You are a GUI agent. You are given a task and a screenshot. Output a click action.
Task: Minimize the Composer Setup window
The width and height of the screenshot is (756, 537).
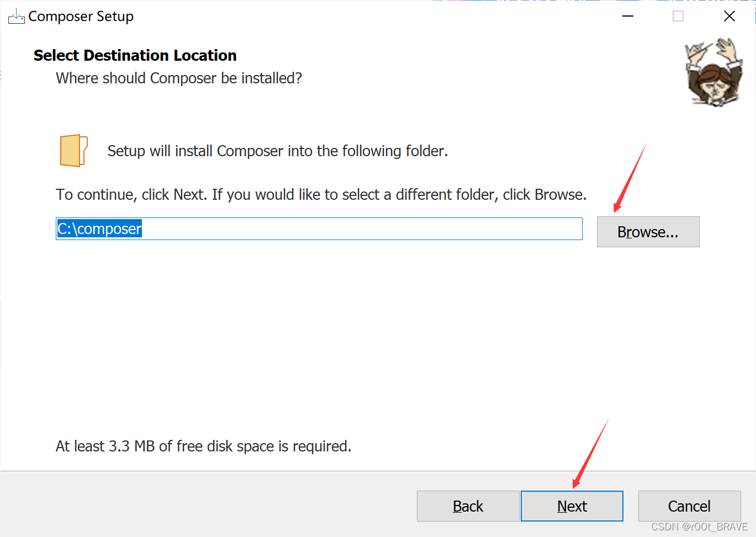tap(628, 17)
